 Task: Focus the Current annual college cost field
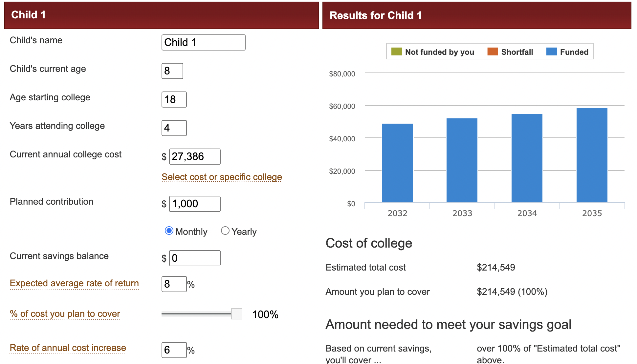194,157
